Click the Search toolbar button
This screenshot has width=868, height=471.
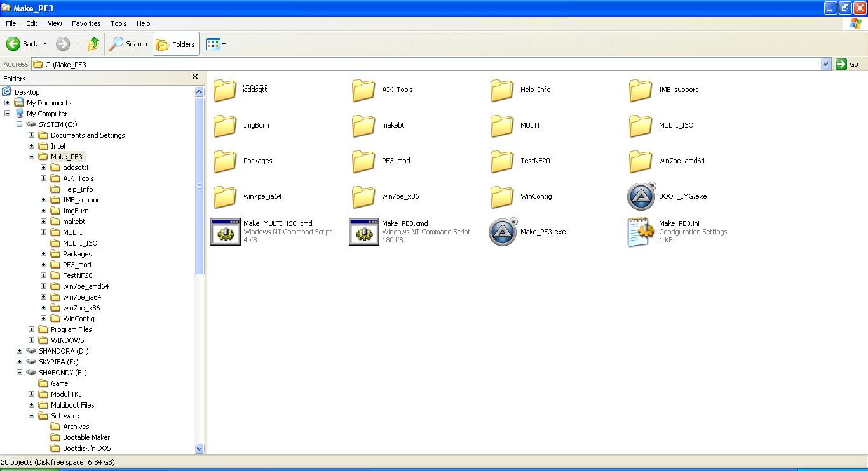[x=128, y=44]
